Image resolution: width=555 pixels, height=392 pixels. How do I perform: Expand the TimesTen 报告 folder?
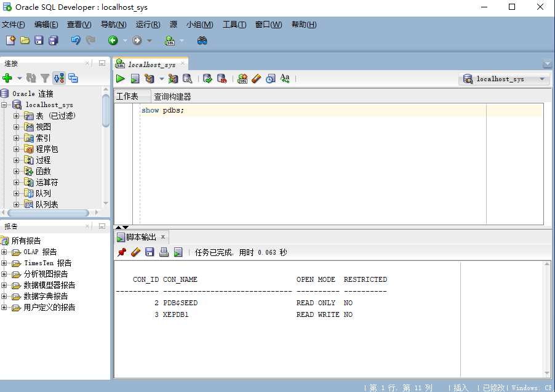(x=4, y=263)
